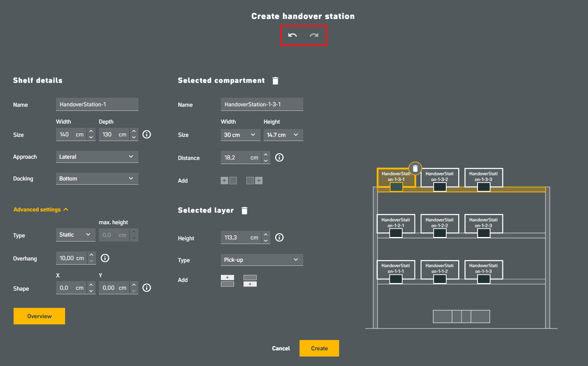Click the redo arrow icon

(314, 35)
